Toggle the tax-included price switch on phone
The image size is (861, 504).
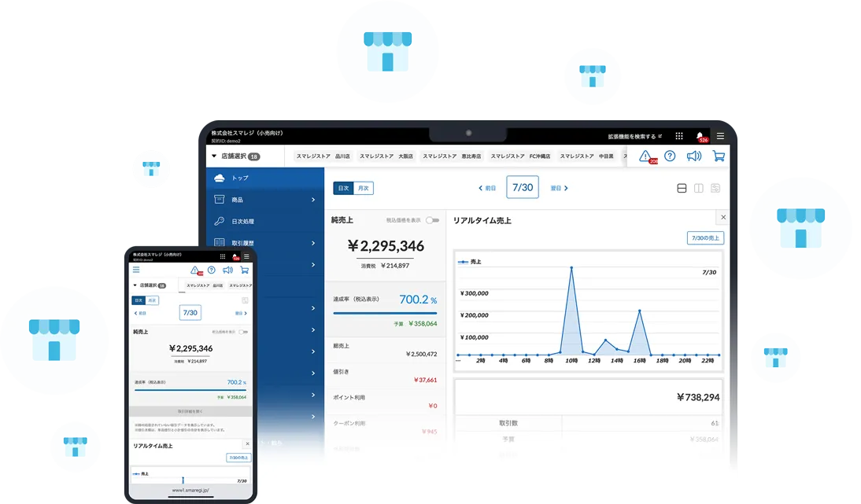coord(243,332)
